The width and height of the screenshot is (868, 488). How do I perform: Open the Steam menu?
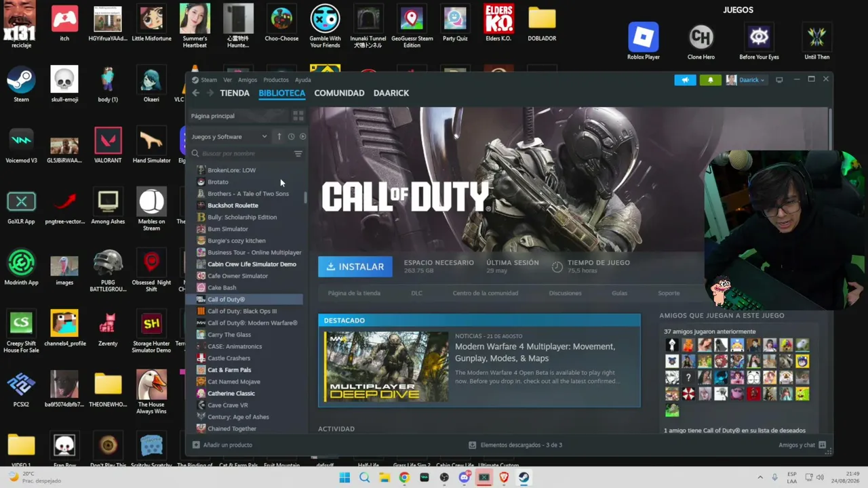tap(208, 80)
